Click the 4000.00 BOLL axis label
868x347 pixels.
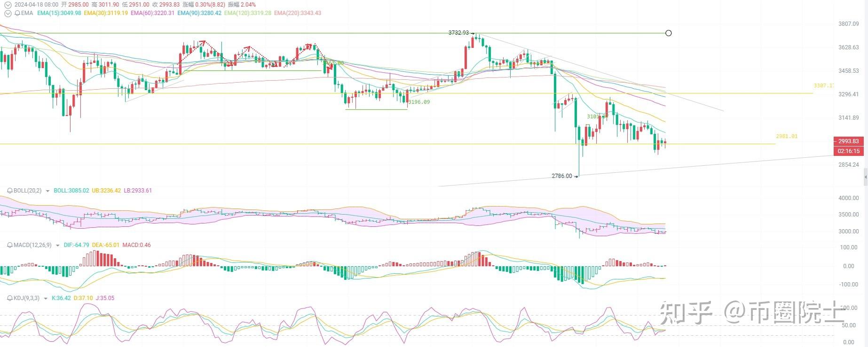click(849, 198)
